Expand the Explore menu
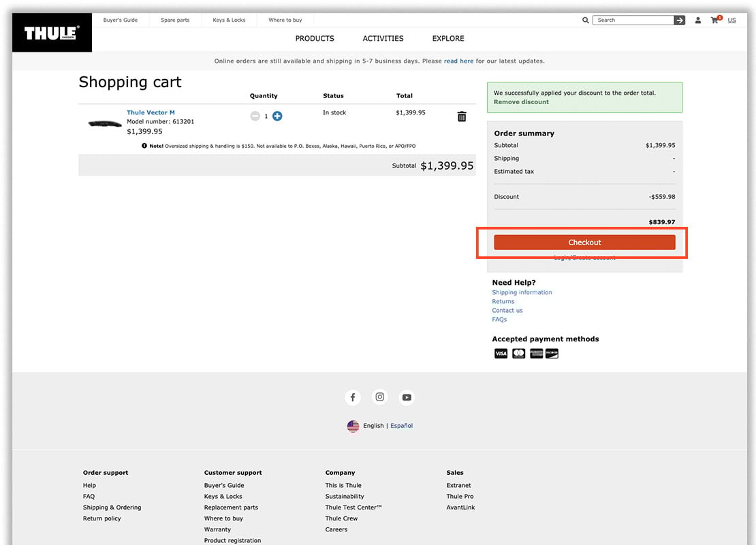756x545 pixels. (448, 39)
